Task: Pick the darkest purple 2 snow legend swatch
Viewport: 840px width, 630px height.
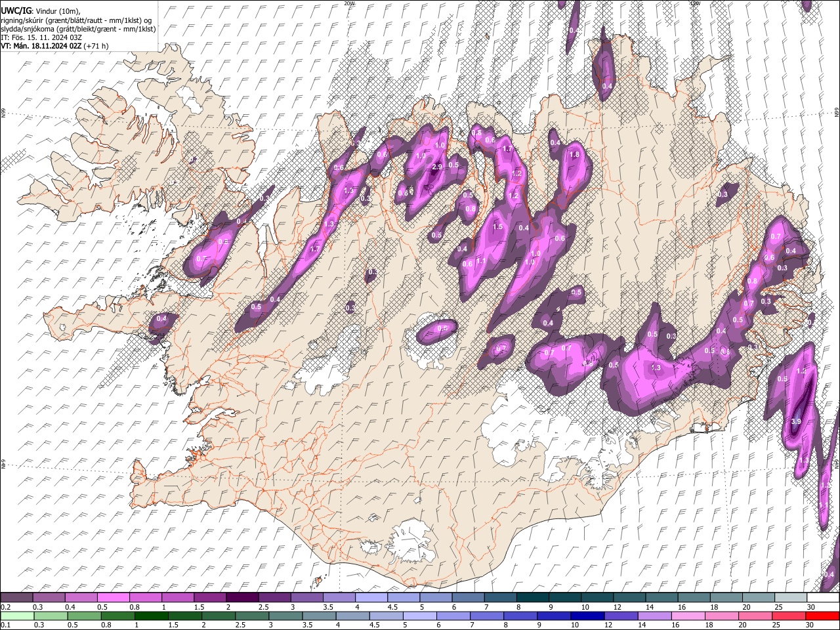Action: (x=241, y=598)
